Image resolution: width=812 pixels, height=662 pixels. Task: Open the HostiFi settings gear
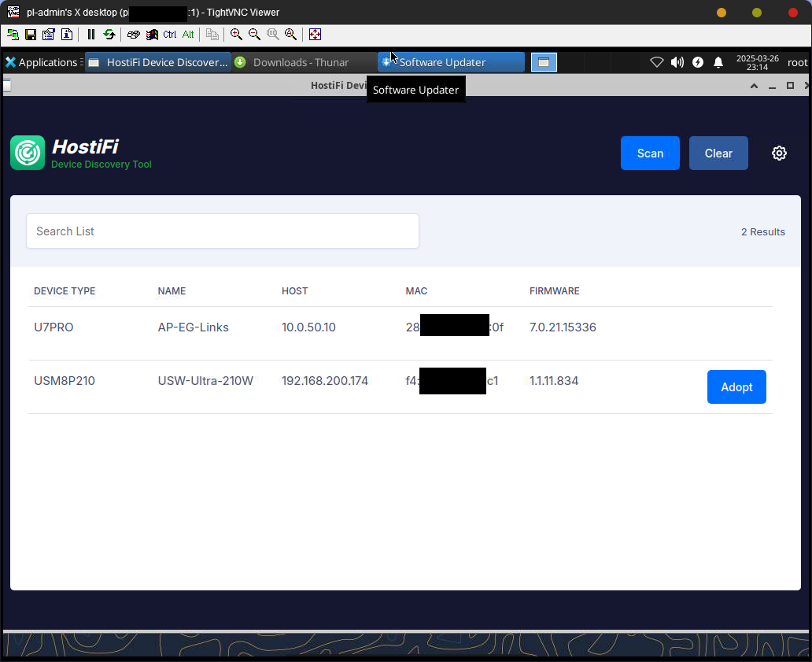779,153
